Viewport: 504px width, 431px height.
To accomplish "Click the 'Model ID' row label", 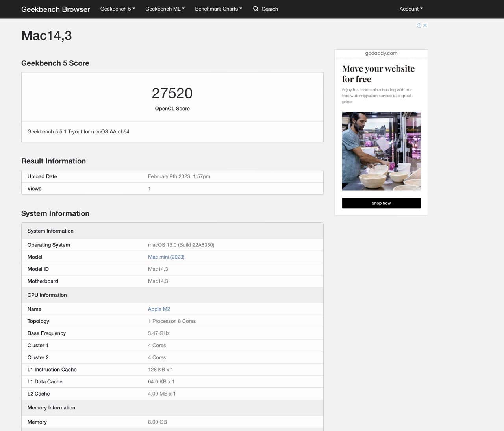I will pos(38,269).
